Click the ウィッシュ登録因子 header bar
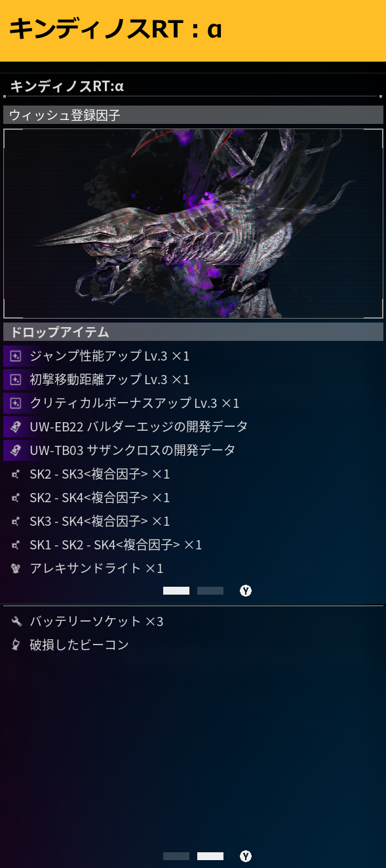The height and width of the screenshot is (868, 386). tap(193, 115)
